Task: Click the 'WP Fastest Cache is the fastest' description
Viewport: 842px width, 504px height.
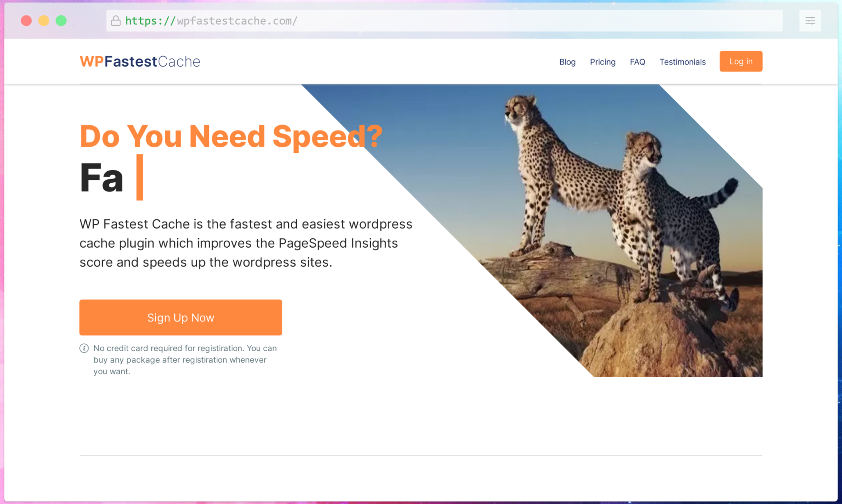Action: point(246,243)
